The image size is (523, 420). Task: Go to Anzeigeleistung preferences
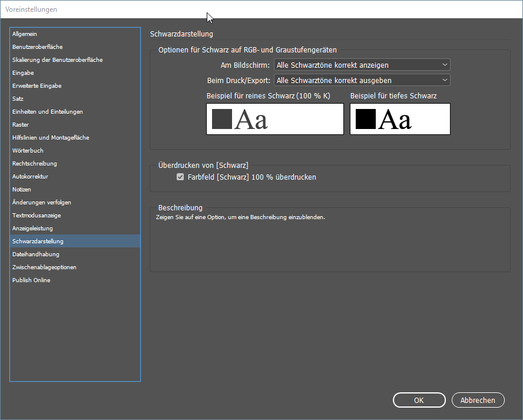tap(75, 229)
